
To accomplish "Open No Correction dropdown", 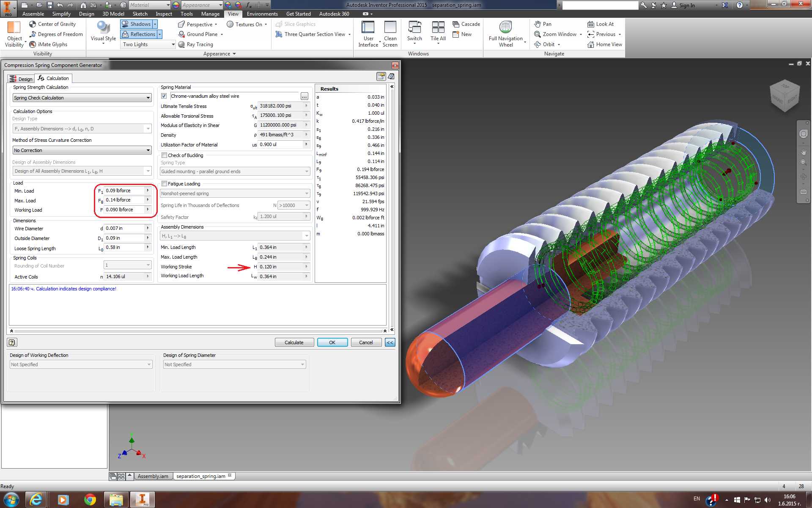I will pyautogui.click(x=82, y=150).
